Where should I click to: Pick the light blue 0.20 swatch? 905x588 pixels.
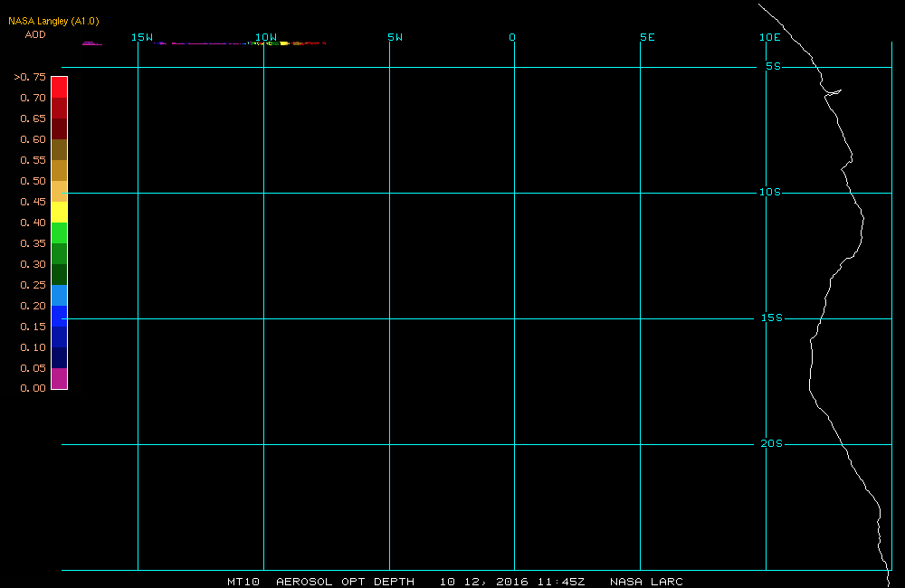[60, 295]
